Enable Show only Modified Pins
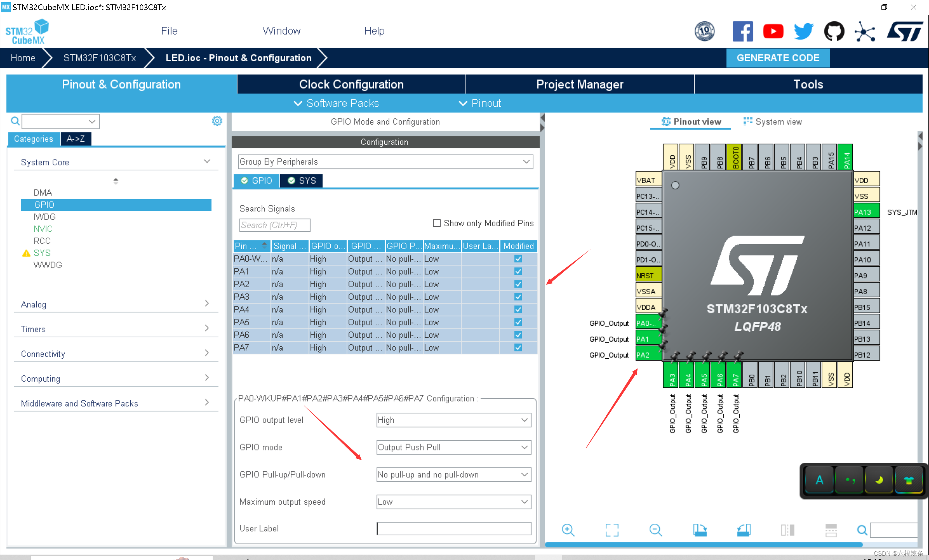 pos(437,223)
